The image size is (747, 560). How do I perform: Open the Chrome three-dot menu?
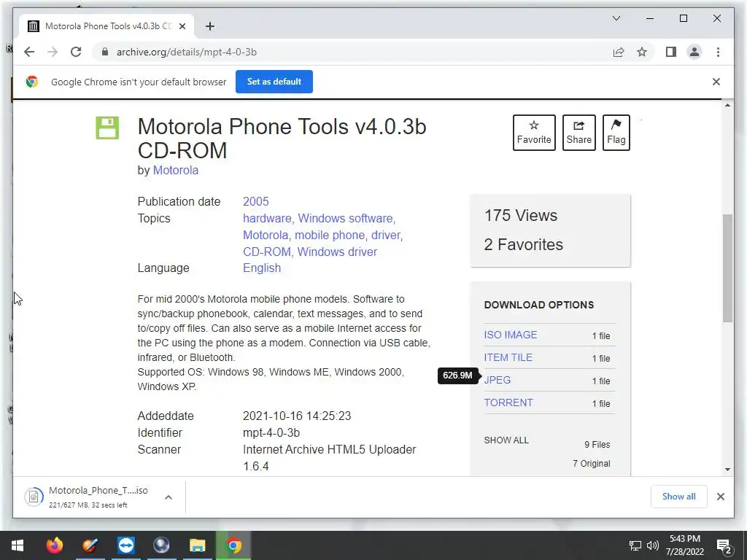point(718,52)
